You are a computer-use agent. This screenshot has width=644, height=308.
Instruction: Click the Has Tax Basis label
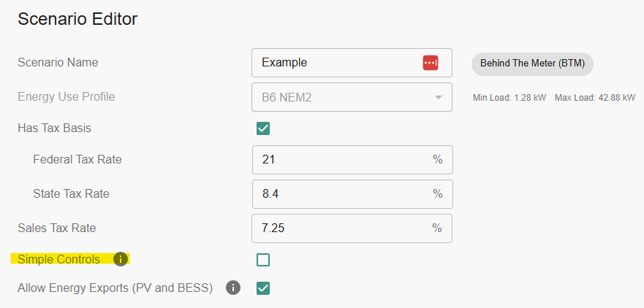click(54, 128)
